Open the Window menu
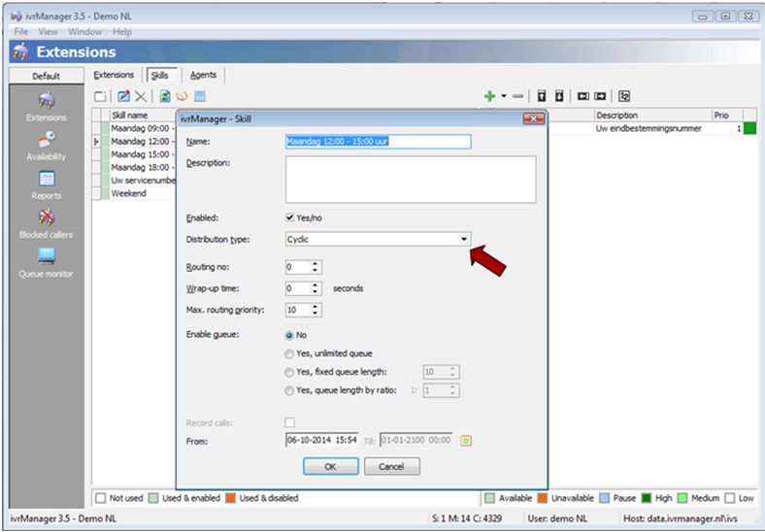Viewport: 765px width, 532px height. (84, 32)
